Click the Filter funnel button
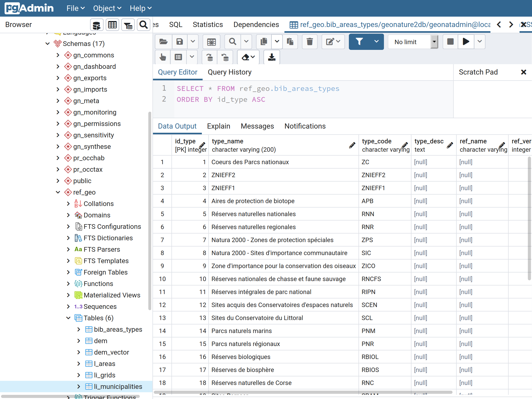 click(x=360, y=42)
